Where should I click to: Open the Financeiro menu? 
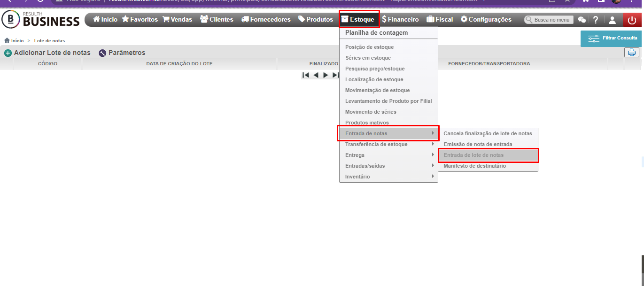tap(400, 19)
